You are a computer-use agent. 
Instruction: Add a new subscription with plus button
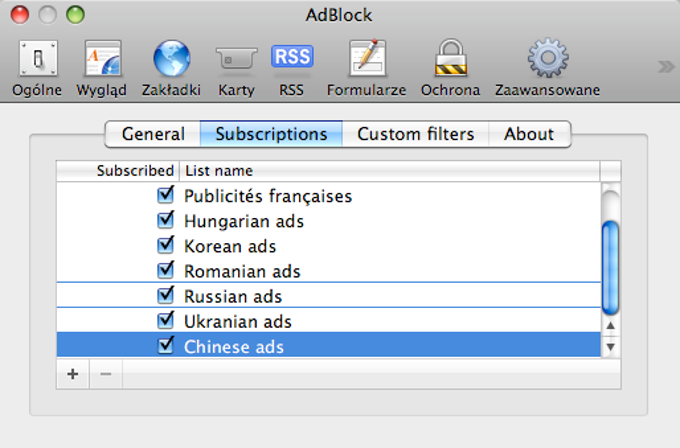point(73,374)
